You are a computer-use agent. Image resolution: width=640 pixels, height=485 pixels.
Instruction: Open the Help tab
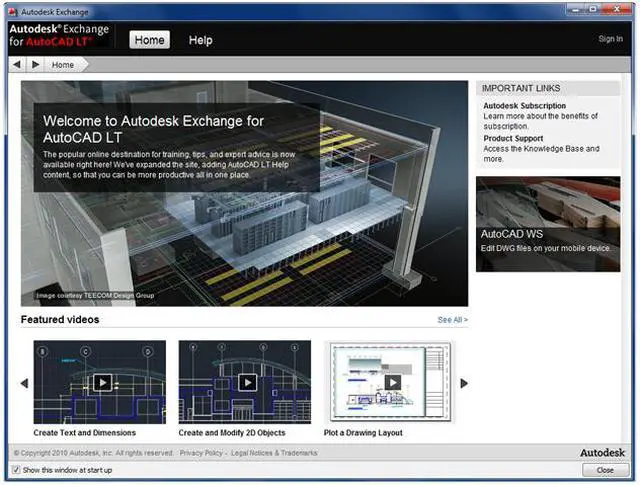click(x=201, y=40)
